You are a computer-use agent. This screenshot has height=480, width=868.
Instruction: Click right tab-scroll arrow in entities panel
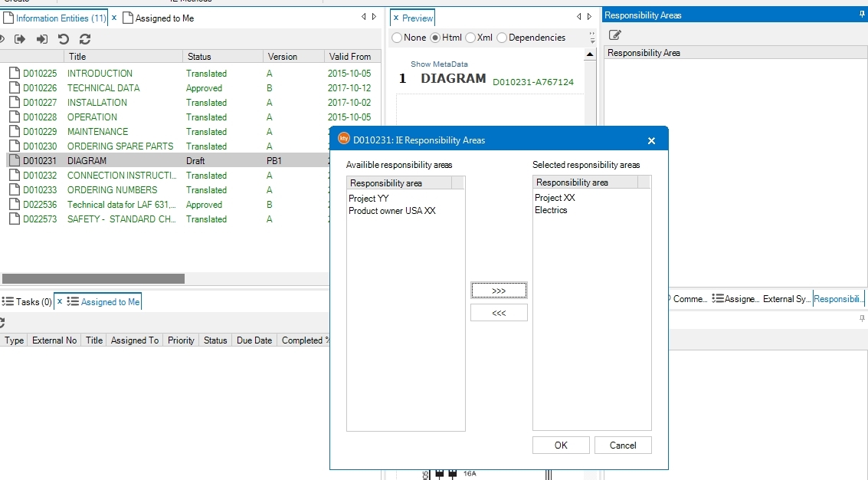tap(374, 17)
